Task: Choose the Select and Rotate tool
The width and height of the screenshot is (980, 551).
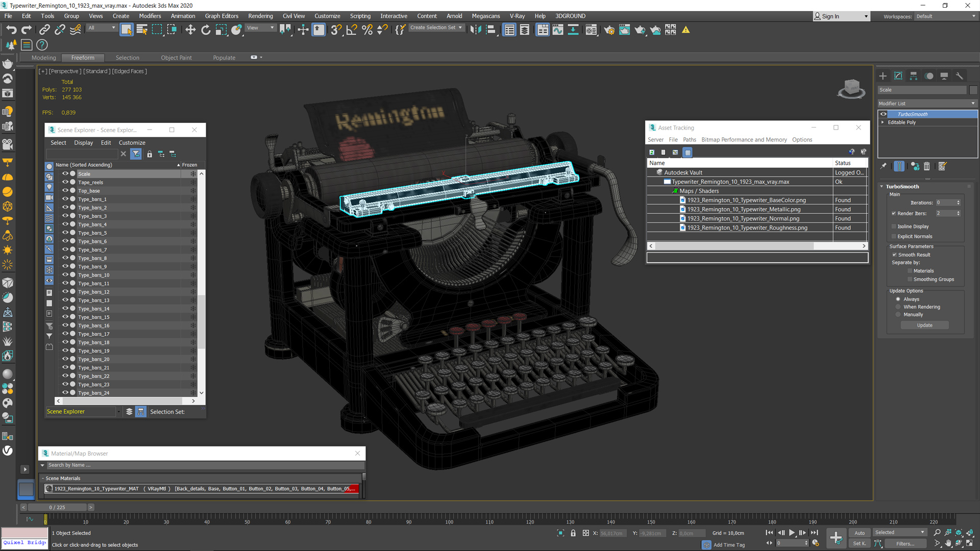Action: tap(206, 30)
